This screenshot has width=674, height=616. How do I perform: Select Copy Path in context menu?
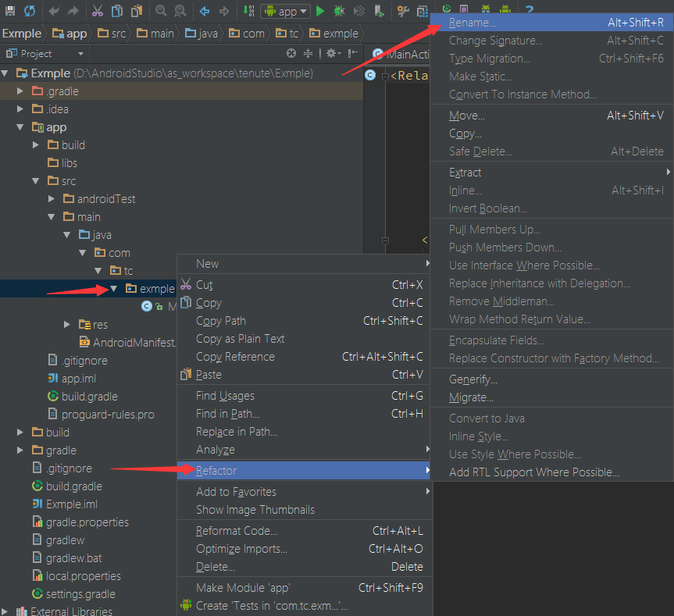pyautogui.click(x=305, y=321)
